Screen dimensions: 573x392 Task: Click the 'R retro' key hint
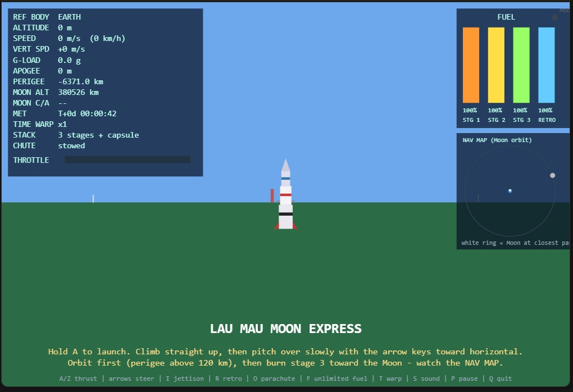(x=229, y=379)
